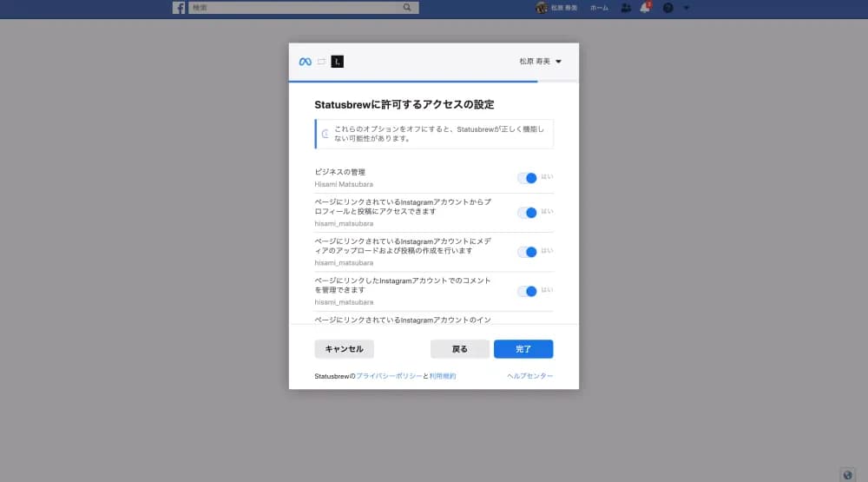Open the 松原 寿美 user dropdown in dialog
This screenshot has width=868, height=482.
click(540, 62)
